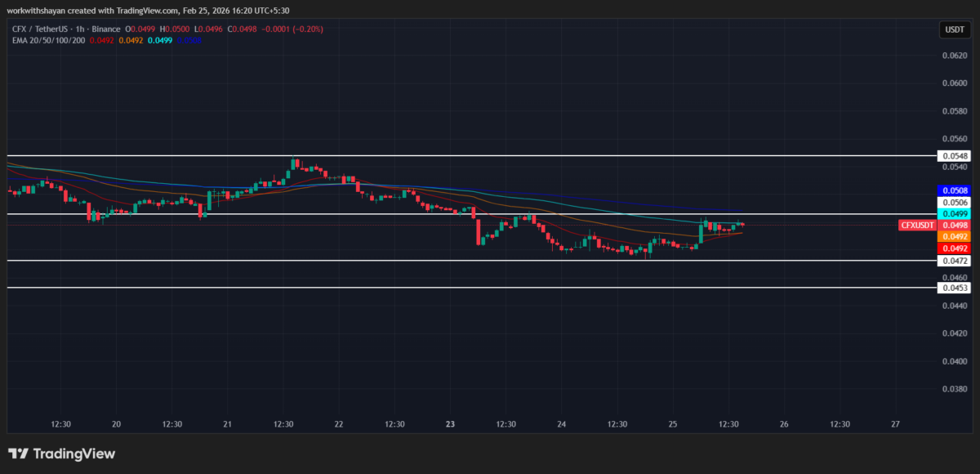
Task: Click date 23 on the time axis
Action: coord(449,424)
